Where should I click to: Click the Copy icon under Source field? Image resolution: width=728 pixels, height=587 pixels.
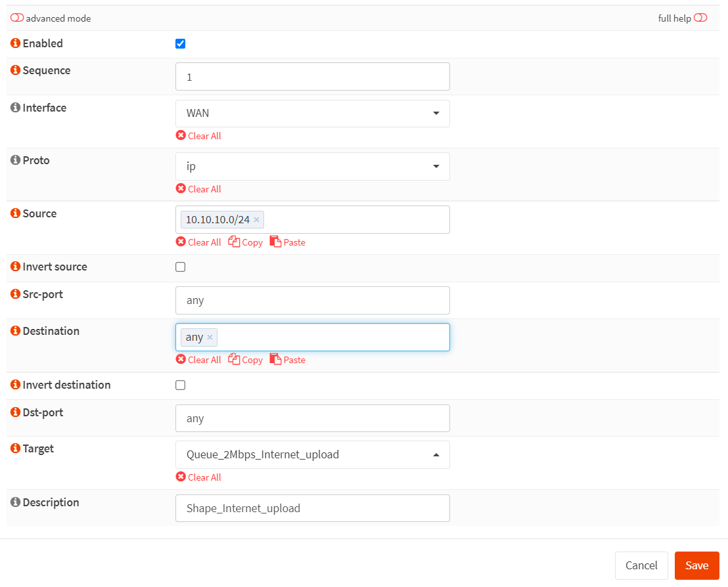235,242
